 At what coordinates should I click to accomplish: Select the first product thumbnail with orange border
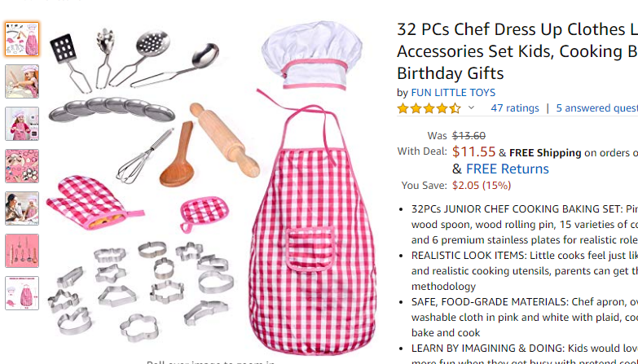(22, 39)
